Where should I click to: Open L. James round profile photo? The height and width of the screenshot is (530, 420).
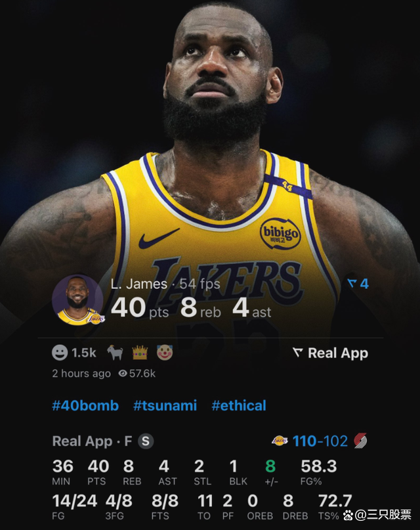tap(77, 300)
